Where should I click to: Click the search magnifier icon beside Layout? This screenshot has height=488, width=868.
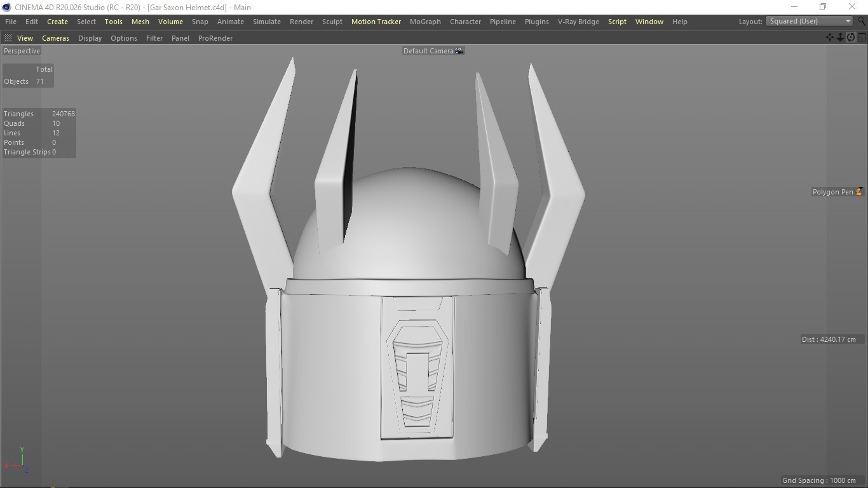click(x=862, y=21)
